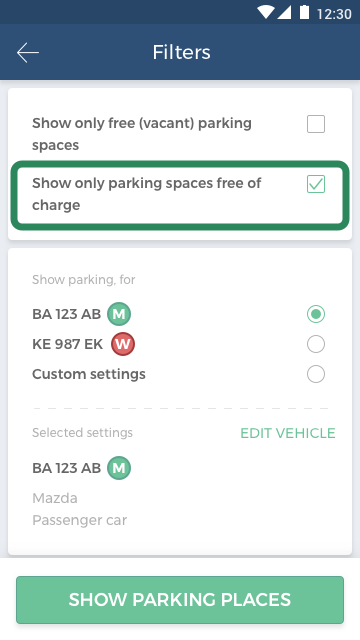Screen dimensions: 360x640
Task: Tap the KE 987 EK plate text
Action: tap(67, 344)
